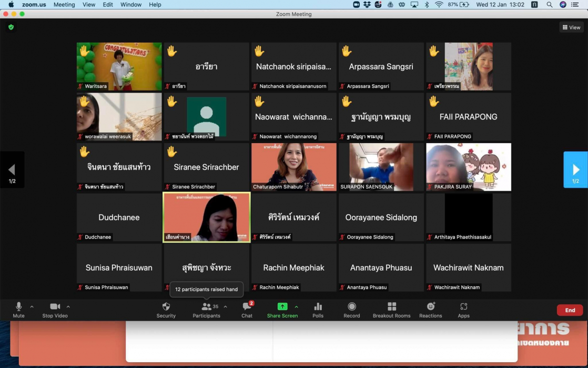Open the Chat panel

click(x=247, y=307)
